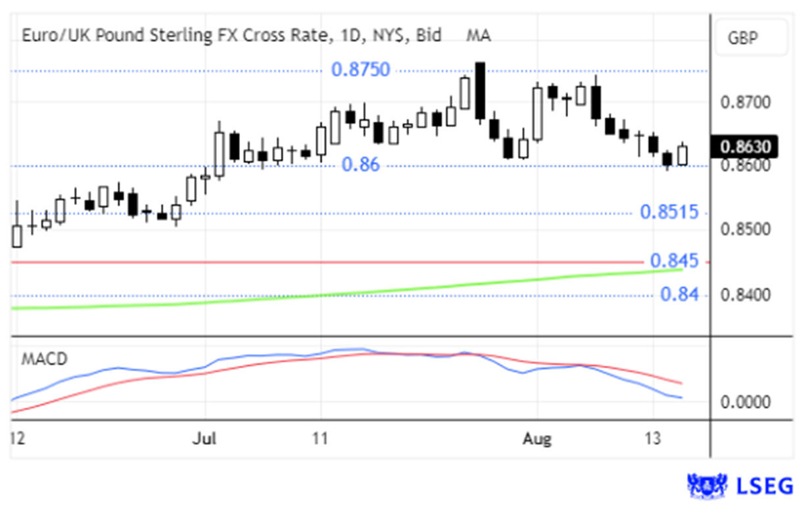The width and height of the screenshot is (812, 506).
Task: Click the 13 date marker on time axis
Action: [652, 438]
